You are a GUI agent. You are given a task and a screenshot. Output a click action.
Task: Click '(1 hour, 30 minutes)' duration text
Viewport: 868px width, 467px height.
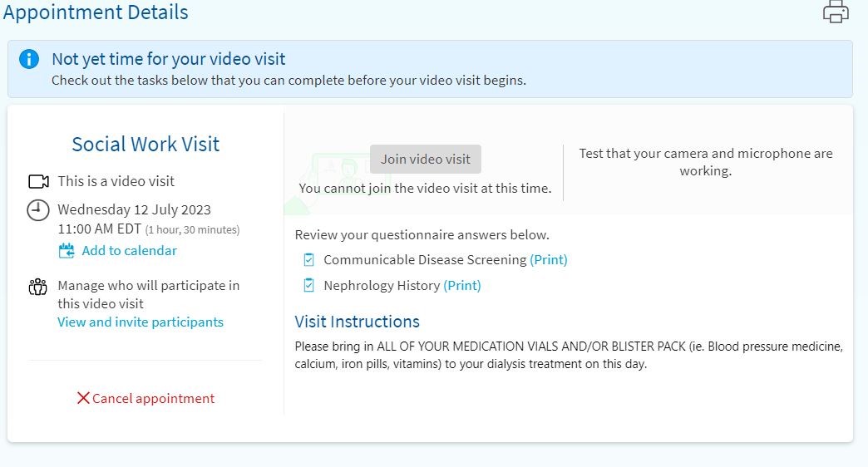(192, 230)
